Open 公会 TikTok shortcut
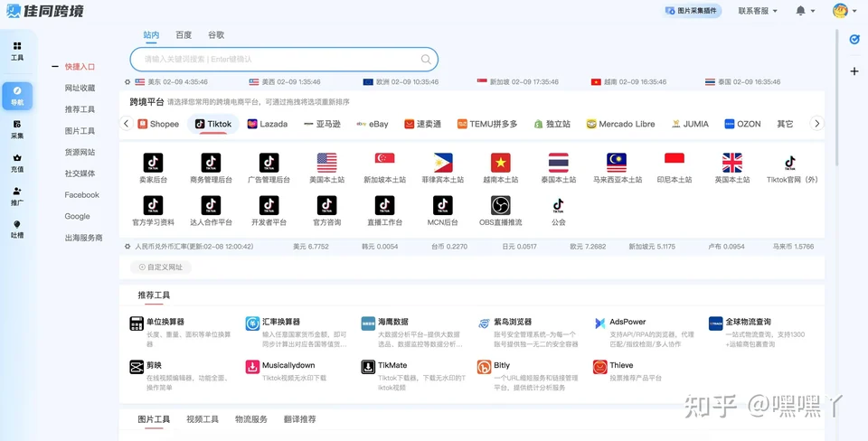The height and width of the screenshot is (441, 868). pos(559,205)
